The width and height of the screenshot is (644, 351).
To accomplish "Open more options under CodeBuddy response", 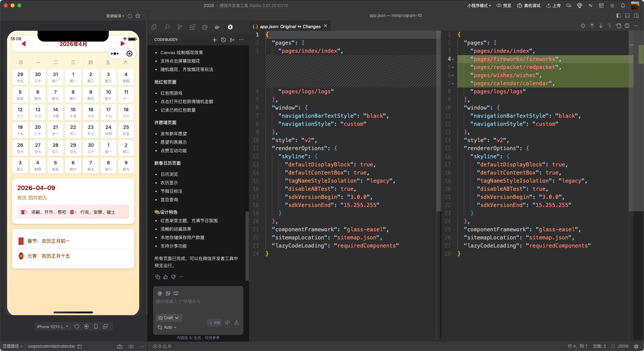I will pos(181,277).
